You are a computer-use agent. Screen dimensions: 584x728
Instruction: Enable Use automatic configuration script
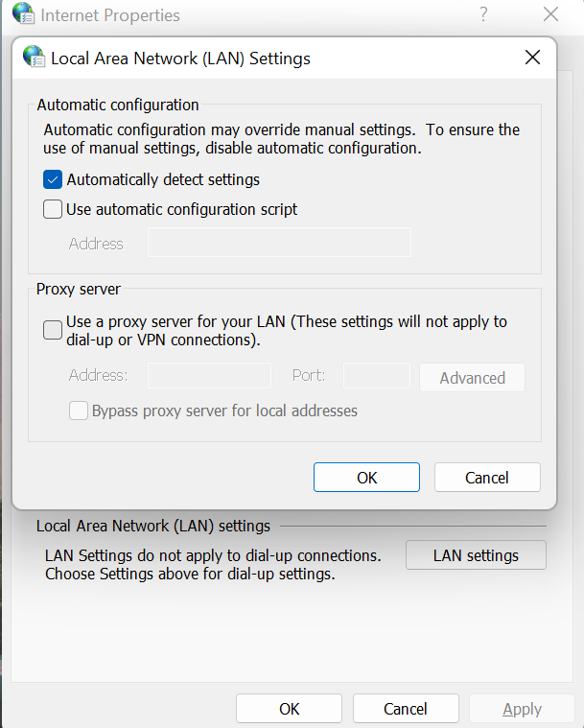point(54,209)
